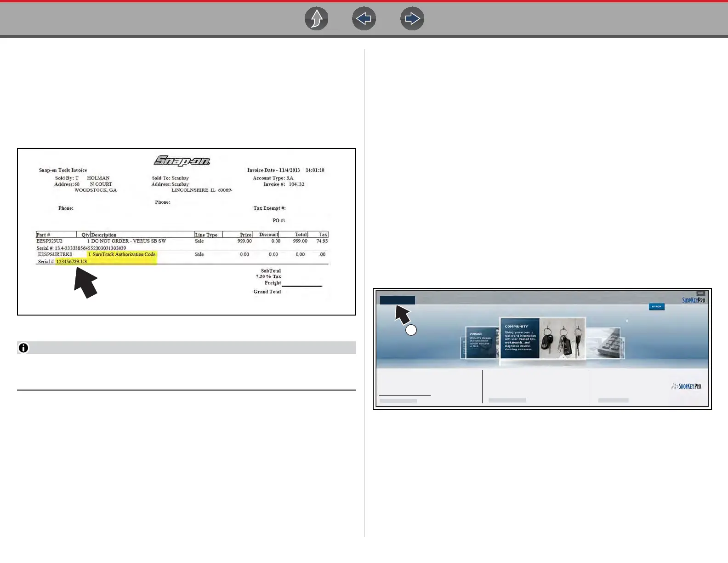Click the Tax Exempt # label
728x563 pixels.
pyautogui.click(x=269, y=208)
